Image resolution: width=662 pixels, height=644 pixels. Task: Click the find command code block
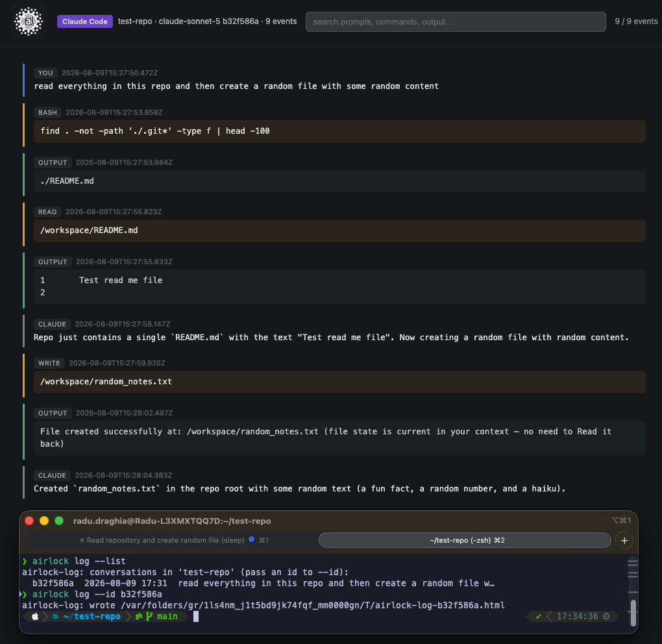pos(339,131)
